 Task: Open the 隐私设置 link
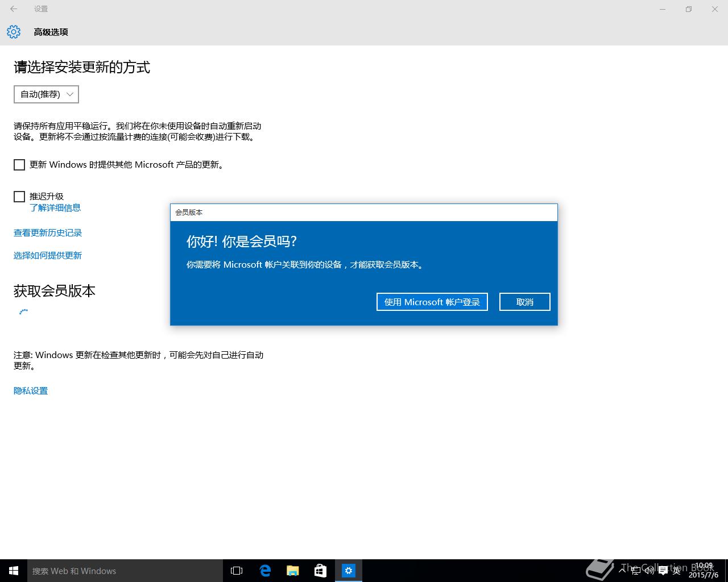pos(31,391)
